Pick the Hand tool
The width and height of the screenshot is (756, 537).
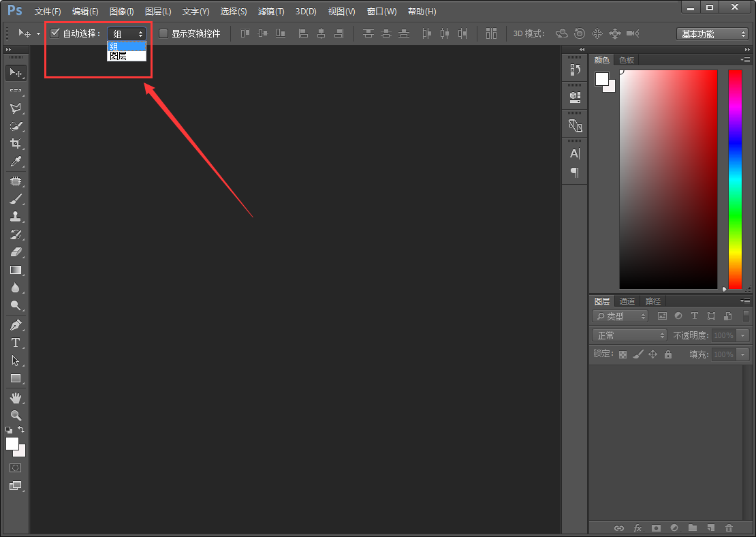[x=16, y=397]
